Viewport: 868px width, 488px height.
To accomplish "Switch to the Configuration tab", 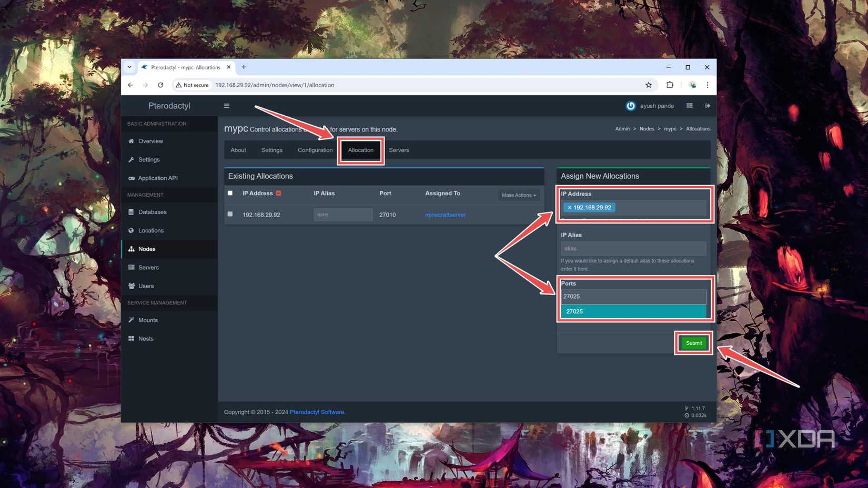I will [x=315, y=150].
